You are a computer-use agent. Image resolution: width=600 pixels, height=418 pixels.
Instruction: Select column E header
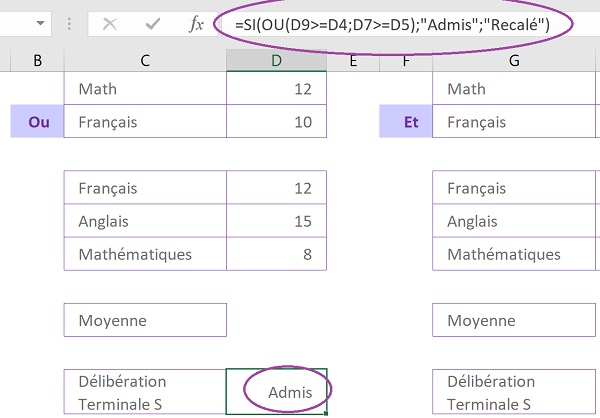353,62
